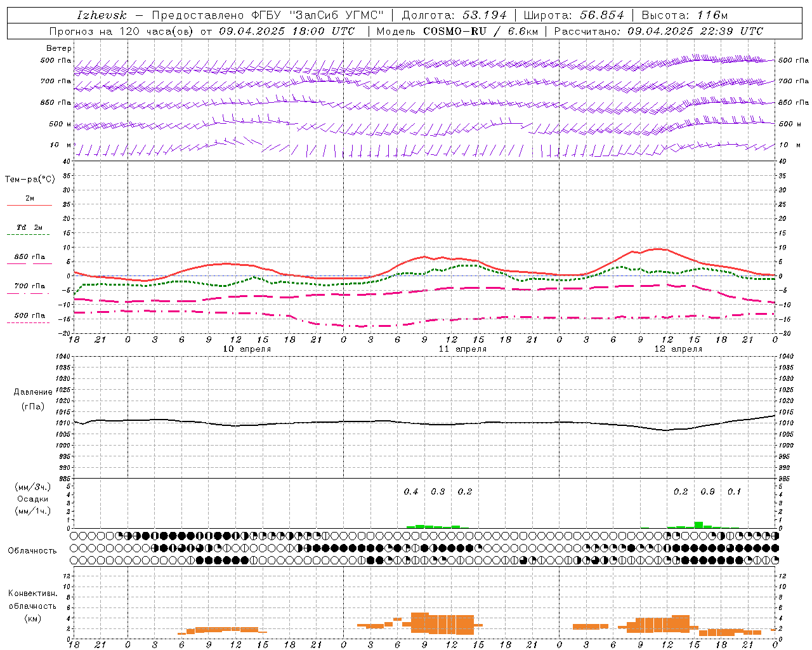Click the tallest green precipitation bar on 12 апреля
Image resolution: width=812 pixels, height=650 pixels.
click(698, 525)
